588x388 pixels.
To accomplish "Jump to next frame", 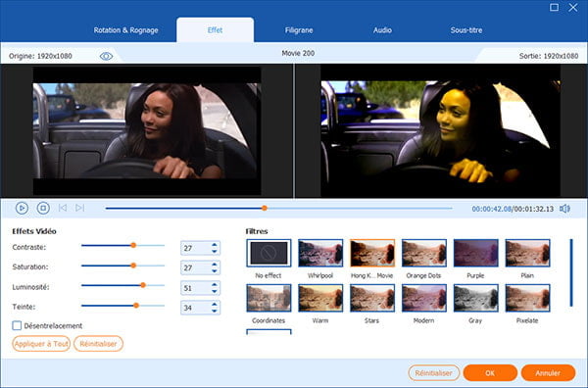I will pyautogui.click(x=80, y=208).
